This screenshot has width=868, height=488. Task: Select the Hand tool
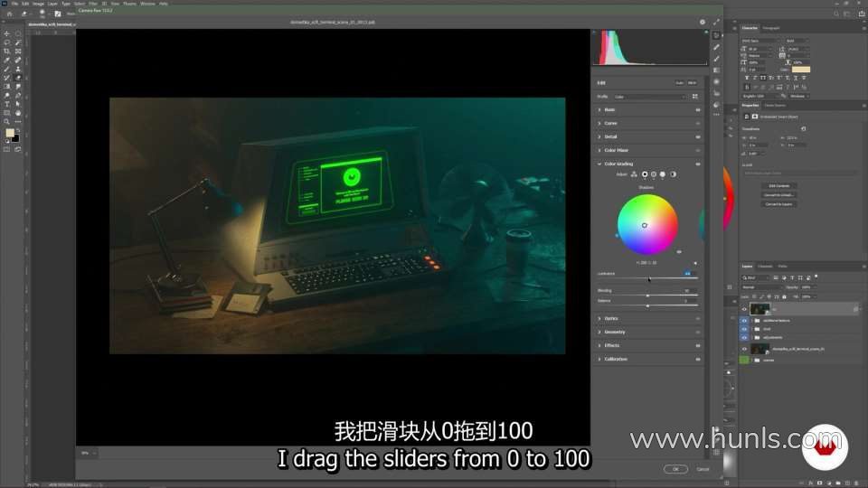tap(18, 113)
